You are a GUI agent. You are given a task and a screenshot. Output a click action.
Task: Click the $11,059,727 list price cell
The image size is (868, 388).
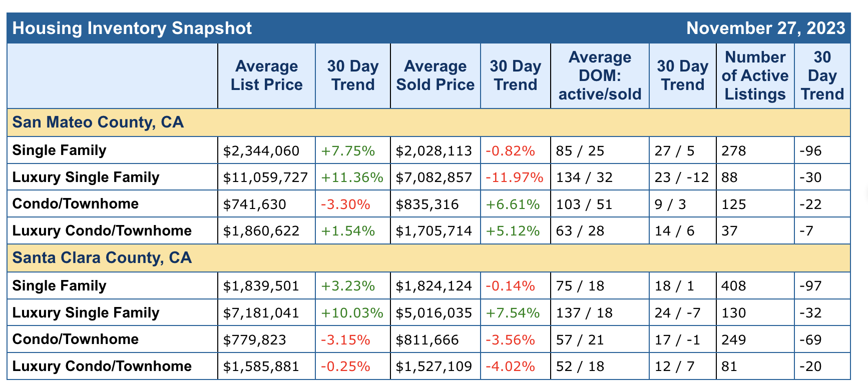pos(266,177)
